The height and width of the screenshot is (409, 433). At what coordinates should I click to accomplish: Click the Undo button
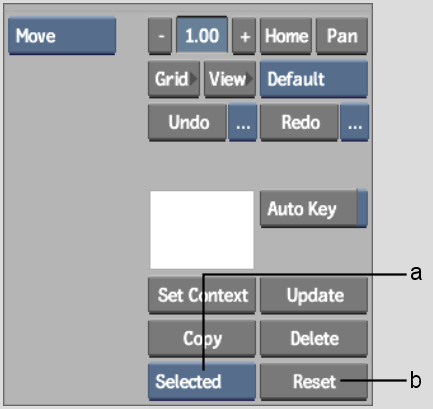(187, 122)
